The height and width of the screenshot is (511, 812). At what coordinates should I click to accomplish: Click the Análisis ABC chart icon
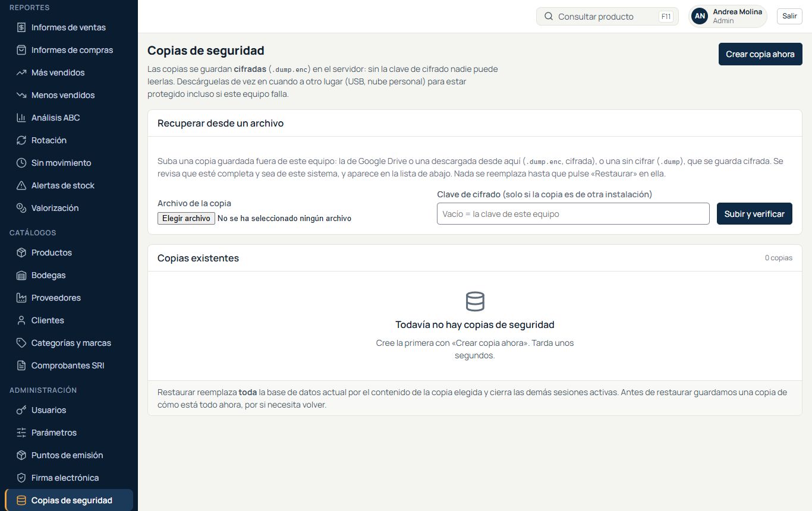point(21,118)
